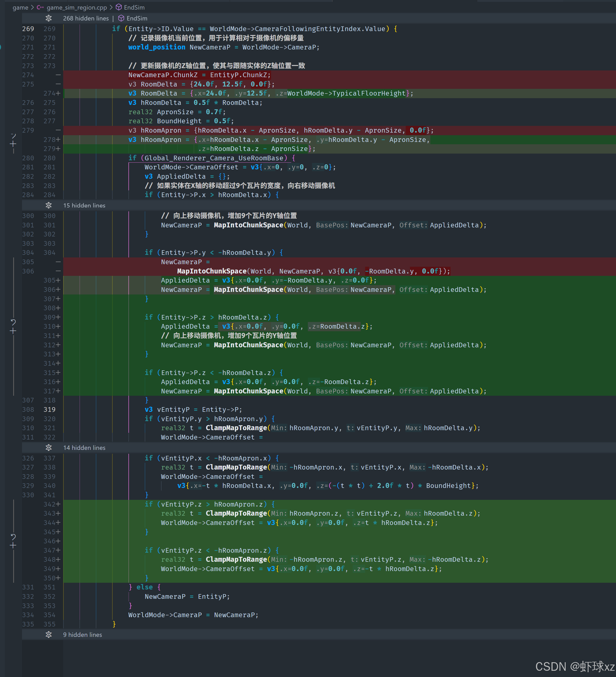
Task: Open the EndSim breadcrumb at top
Action: tap(134, 8)
